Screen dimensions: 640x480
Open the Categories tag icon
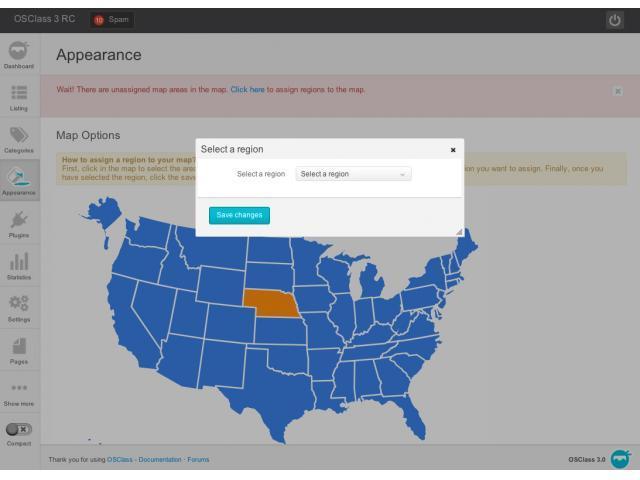pyautogui.click(x=19, y=135)
